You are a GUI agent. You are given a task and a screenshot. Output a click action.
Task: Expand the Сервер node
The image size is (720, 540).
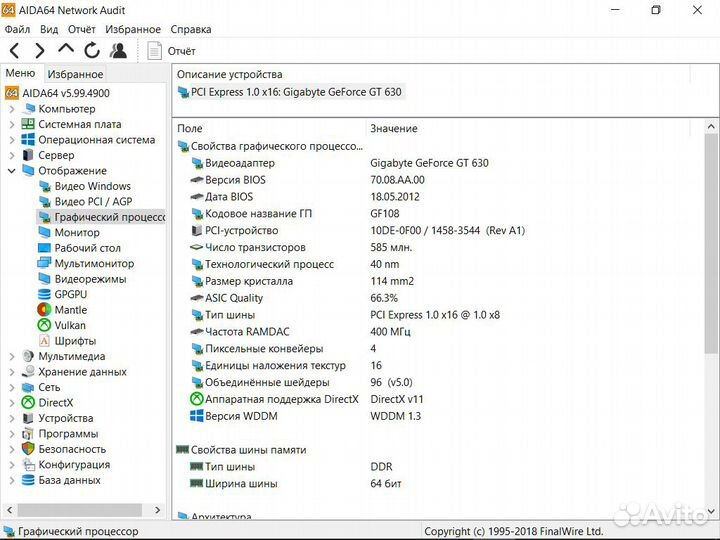click(x=12, y=155)
